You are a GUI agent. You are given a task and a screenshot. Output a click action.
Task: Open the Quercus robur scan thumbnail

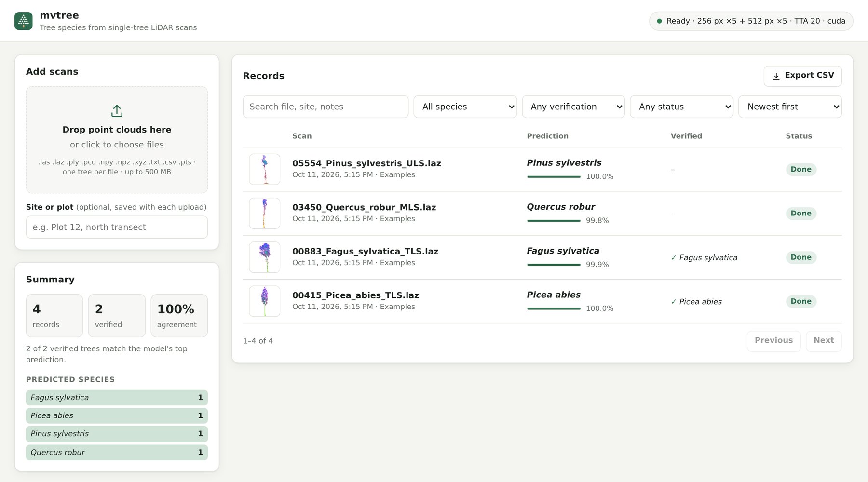pyautogui.click(x=264, y=213)
